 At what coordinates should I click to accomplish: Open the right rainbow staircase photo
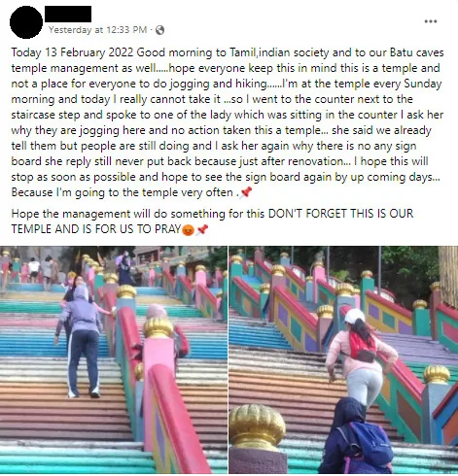coord(343,359)
